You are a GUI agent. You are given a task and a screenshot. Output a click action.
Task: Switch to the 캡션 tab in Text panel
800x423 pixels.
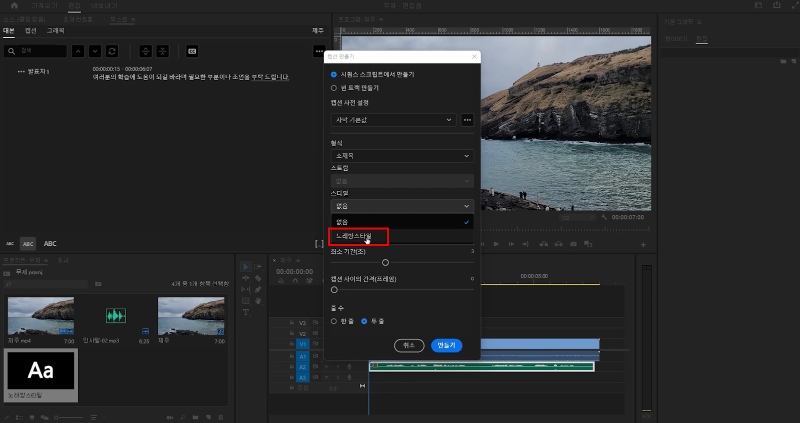30,31
